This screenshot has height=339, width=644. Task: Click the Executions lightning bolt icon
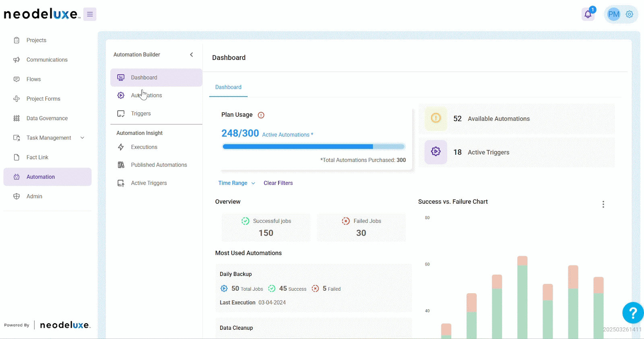121,147
